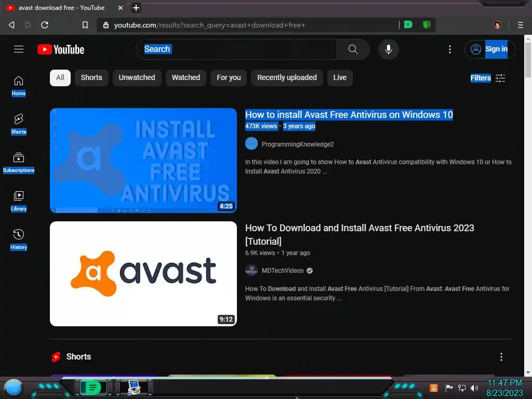Open a new browser tab

tap(136, 8)
